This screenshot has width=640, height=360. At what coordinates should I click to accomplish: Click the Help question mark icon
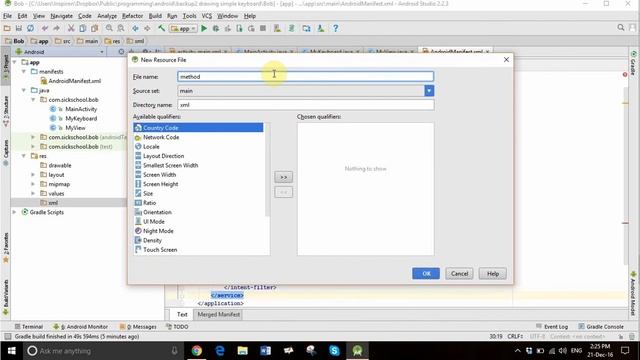click(336, 28)
